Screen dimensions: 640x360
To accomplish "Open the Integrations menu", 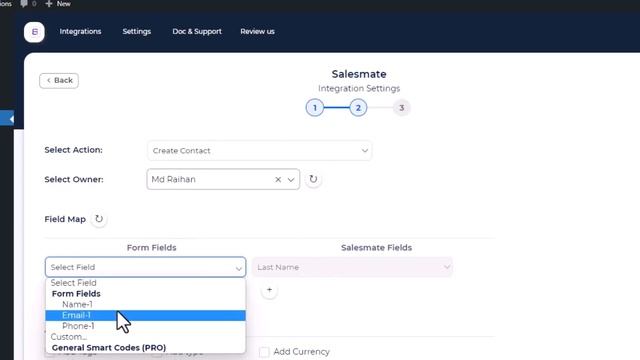I will [x=80, y=31].
